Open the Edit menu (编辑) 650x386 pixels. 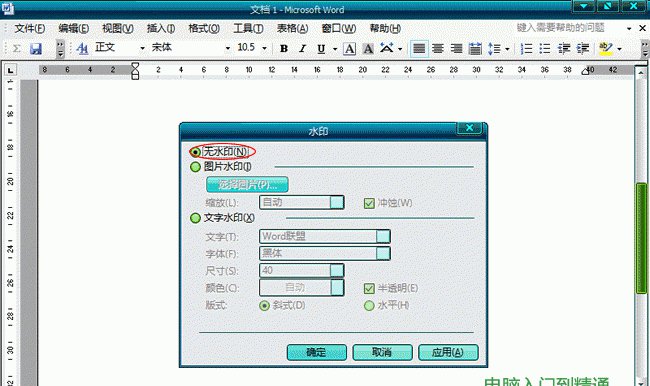click(x=73, y=28)
